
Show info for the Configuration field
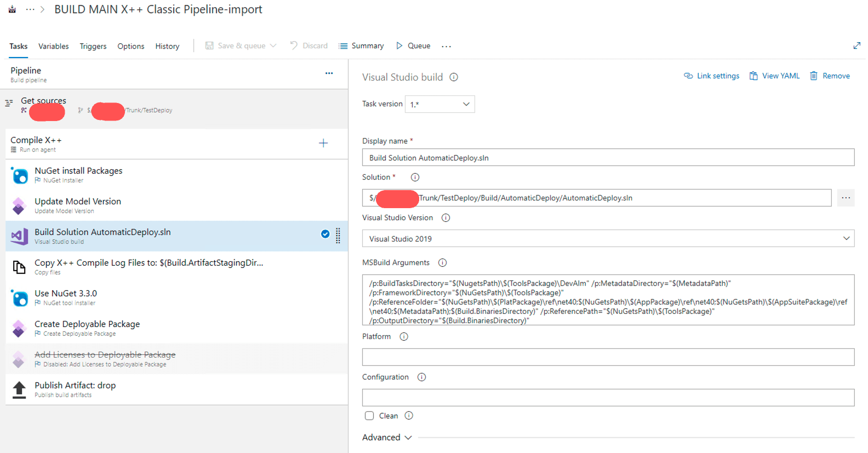(x=422, y=377)
